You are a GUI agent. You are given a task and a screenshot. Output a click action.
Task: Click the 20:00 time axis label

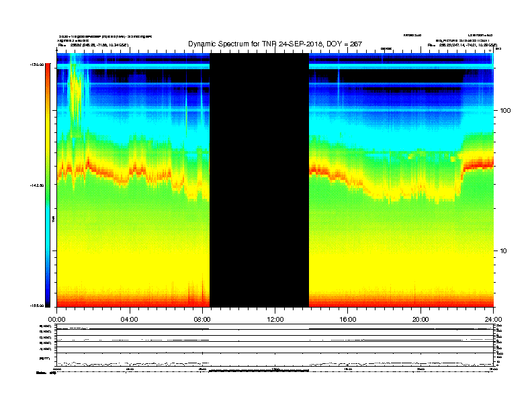420,320
